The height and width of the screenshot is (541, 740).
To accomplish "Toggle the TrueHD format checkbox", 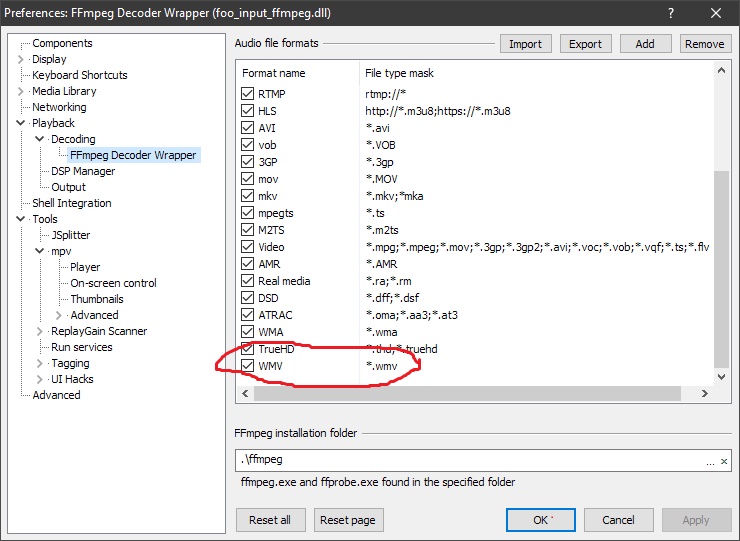I will (x=248, y=349).
